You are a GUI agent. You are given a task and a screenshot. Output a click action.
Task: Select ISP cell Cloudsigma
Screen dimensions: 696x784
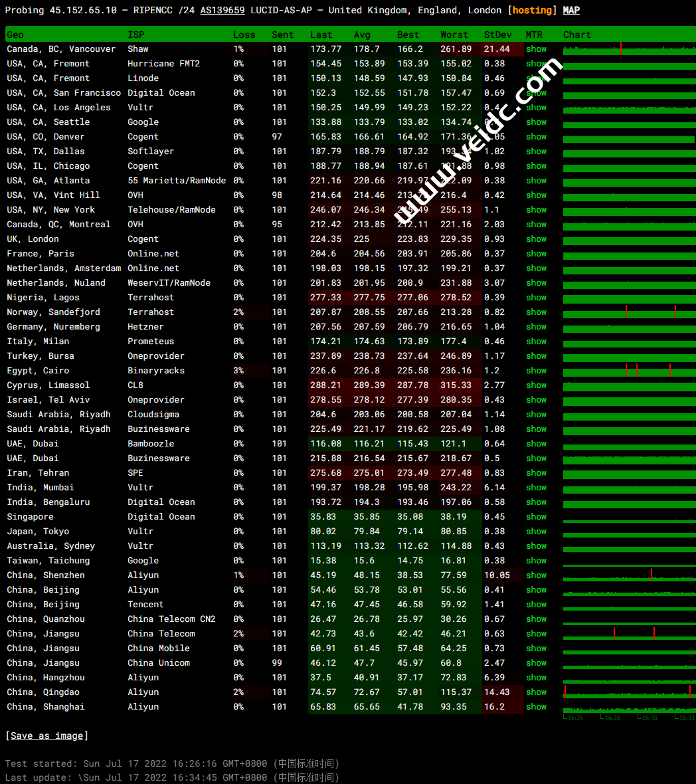tap(153, 415)
